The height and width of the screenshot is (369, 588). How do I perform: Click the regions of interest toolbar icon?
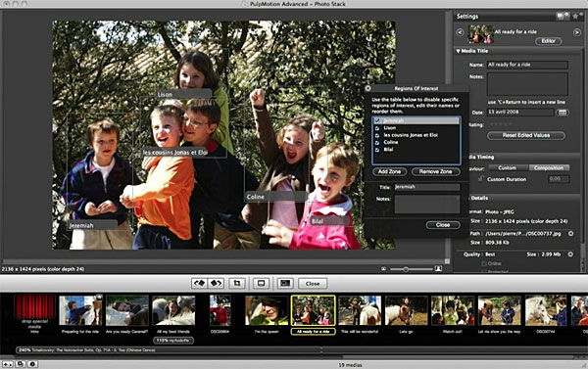(285, 283)
